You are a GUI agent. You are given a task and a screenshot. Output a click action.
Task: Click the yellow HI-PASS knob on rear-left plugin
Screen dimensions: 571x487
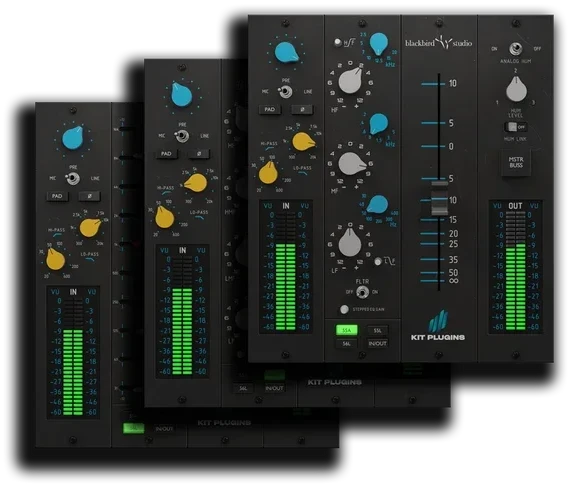(55, 259)
